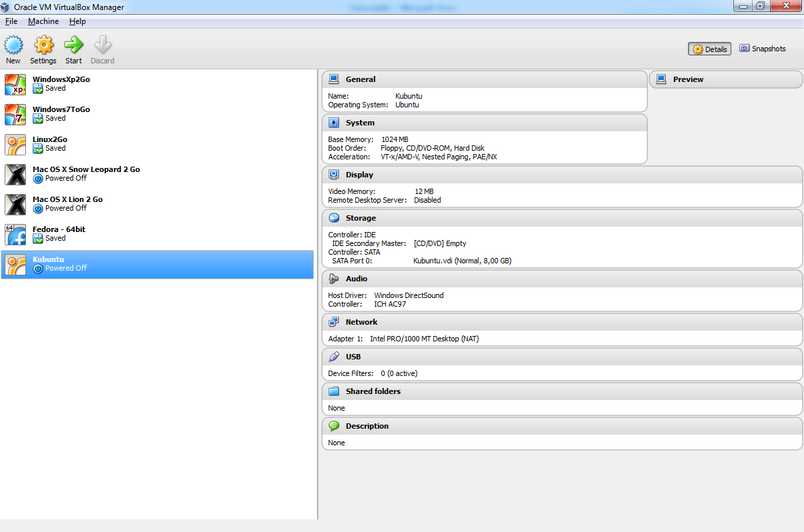The width and height of the screenshot is (804, 532).
Task: Collapse the Network section header
Action: (x=361, y=322)
